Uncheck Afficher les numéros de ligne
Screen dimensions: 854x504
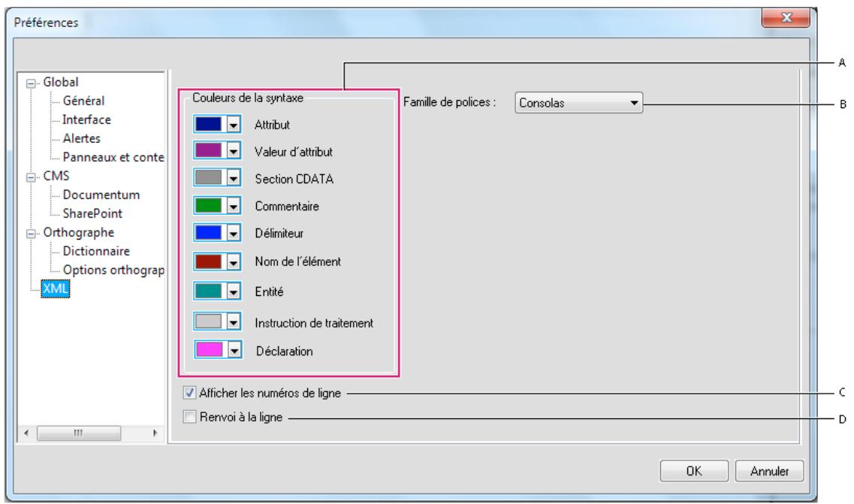click(x=189, y=392)
